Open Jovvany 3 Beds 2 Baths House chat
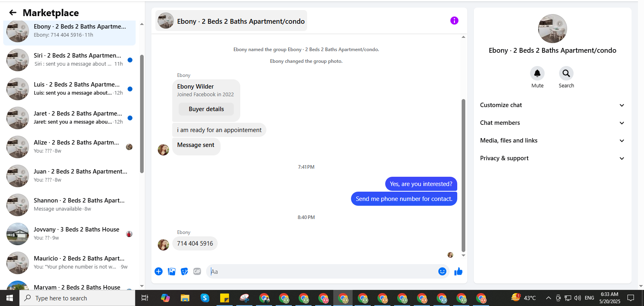Image resolution: width=644 pixels, height=306 pixels. point(69,234)
